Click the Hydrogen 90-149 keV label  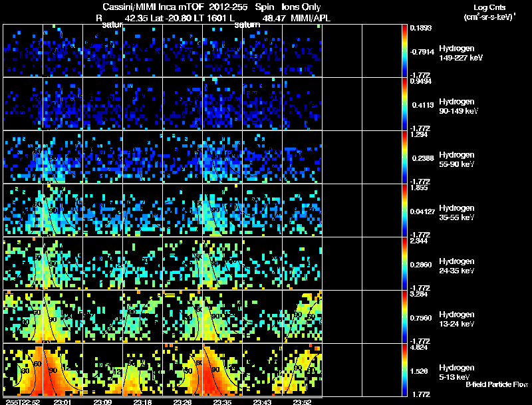pos(458,106)
